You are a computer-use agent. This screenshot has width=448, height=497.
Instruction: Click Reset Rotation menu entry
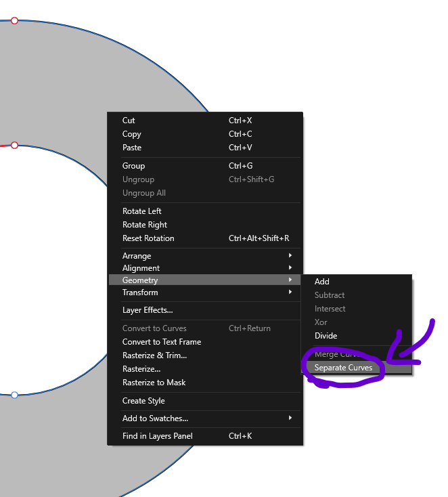[x=148, y=238]
